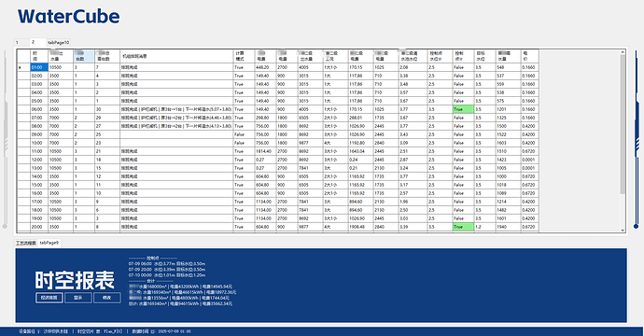The height and width of the screenshot is (336, 644).
Task: Click the 1.2 target level cell in the 20:00 row
Action: pyautogui.click(x=484, y=227)
